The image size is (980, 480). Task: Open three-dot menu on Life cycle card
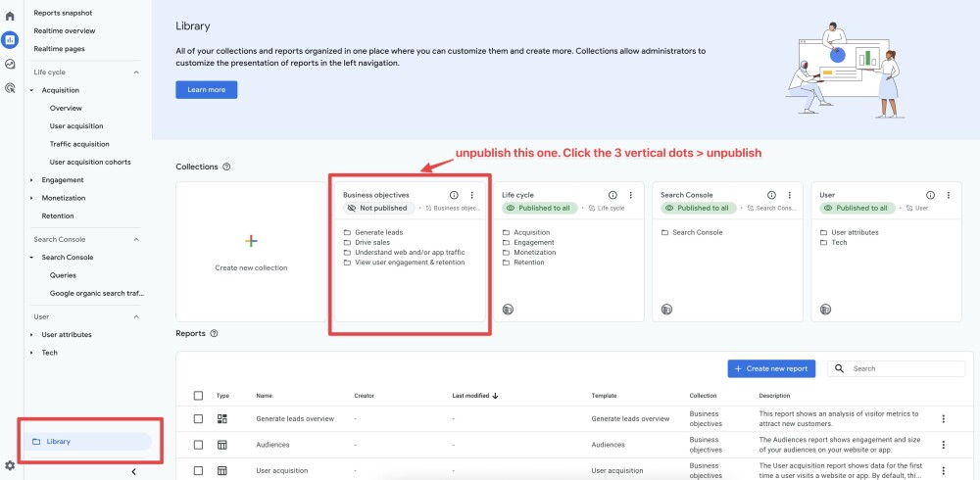[630, 195]
